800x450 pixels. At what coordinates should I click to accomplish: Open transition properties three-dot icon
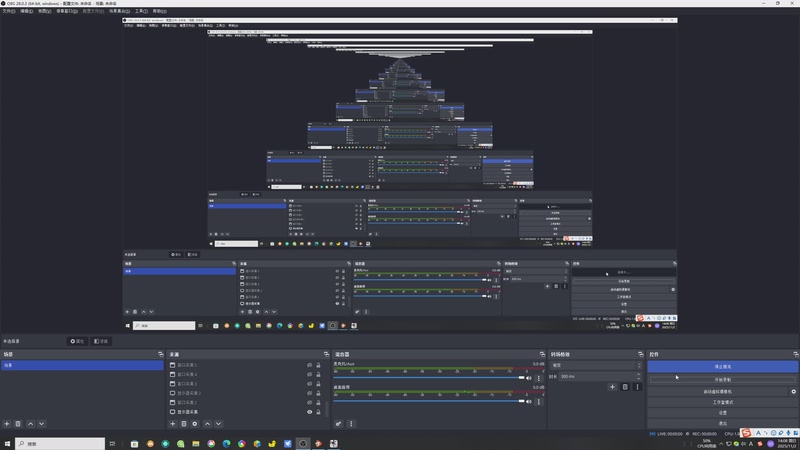(x=637, y=387)
